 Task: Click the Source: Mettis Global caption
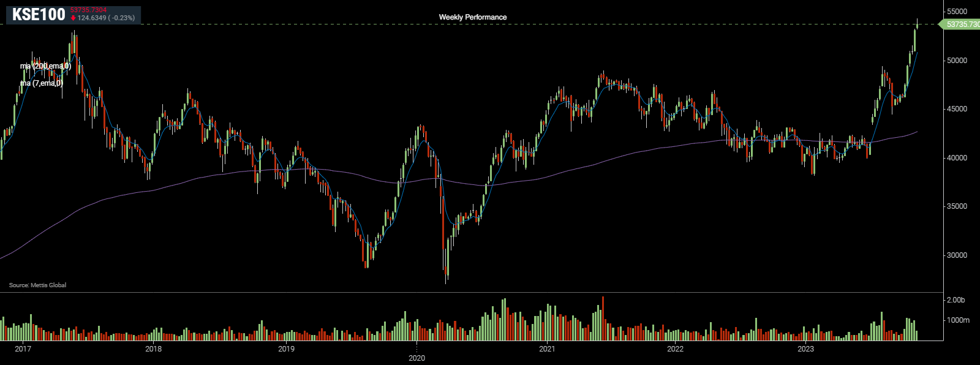pos(37,285)
